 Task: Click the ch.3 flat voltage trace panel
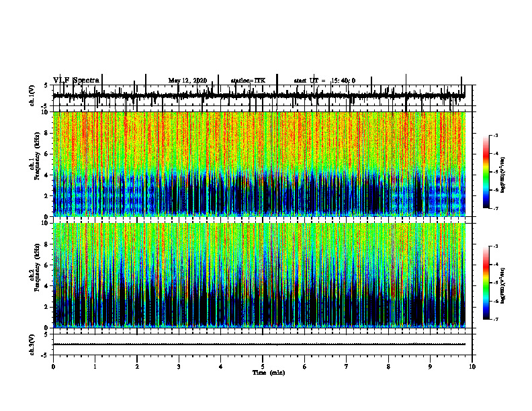262,345
